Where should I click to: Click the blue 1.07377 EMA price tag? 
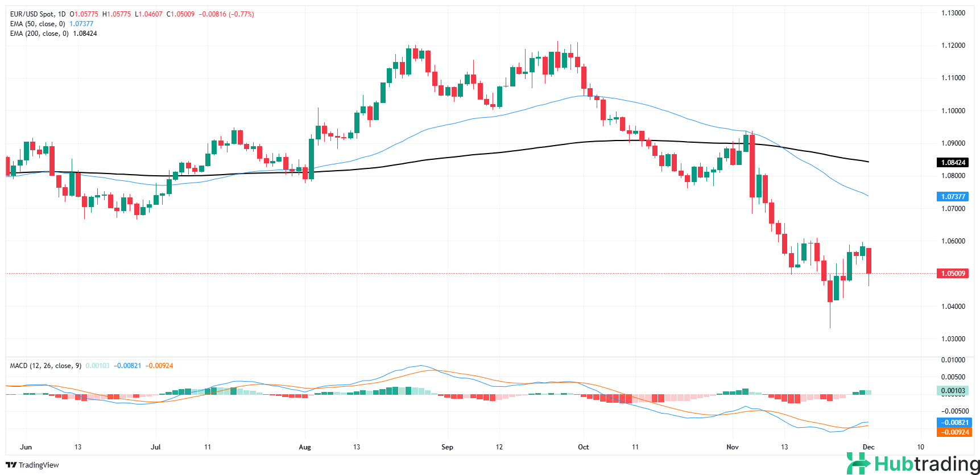[953, 197]
